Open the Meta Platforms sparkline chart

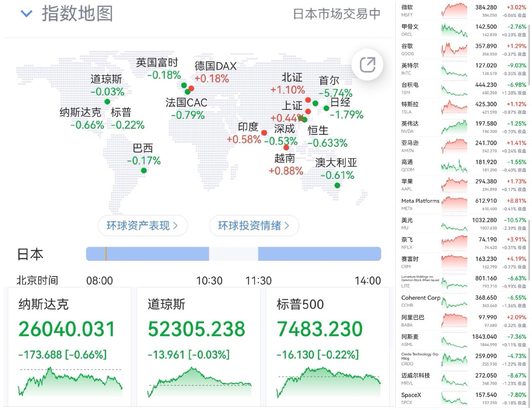(454, 204)
